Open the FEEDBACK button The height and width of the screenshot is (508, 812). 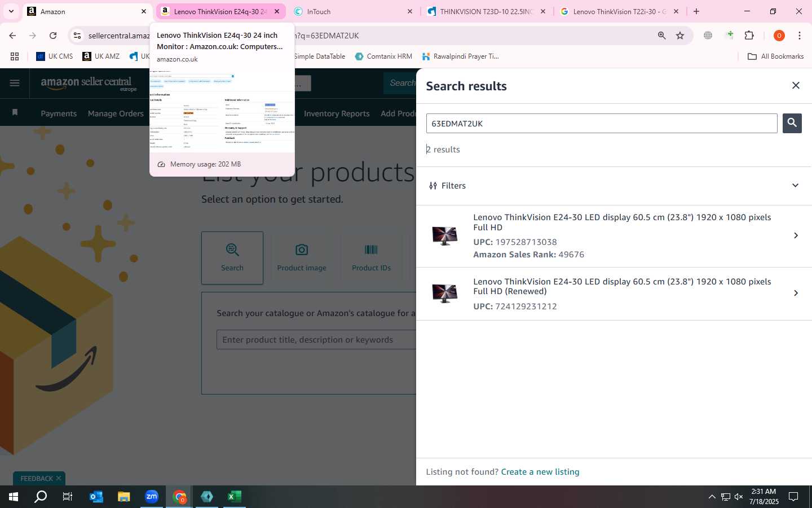[37, 478]
